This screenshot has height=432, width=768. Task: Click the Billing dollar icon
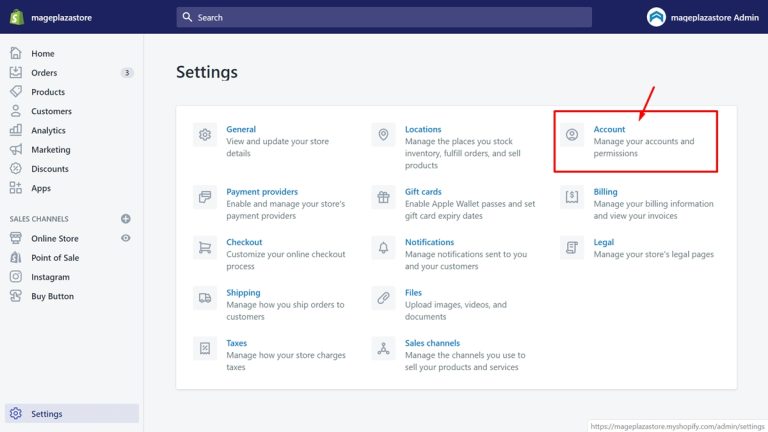572,197
